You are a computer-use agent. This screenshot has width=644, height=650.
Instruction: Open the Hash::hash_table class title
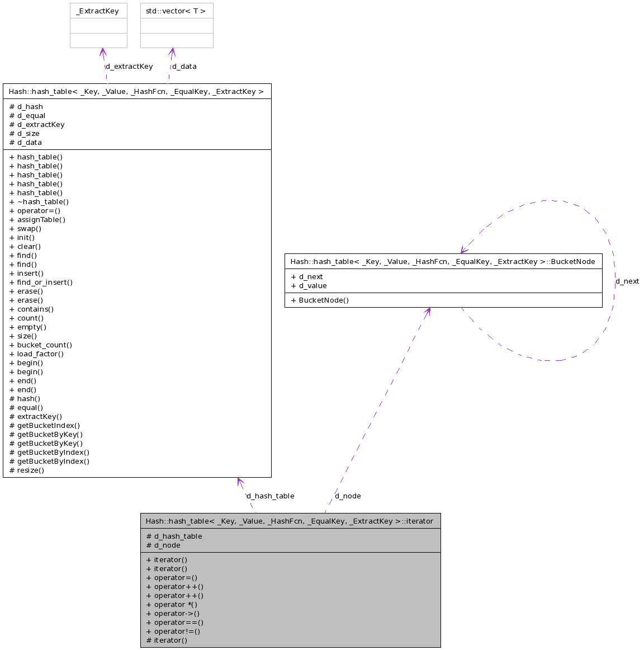point(136,92)
